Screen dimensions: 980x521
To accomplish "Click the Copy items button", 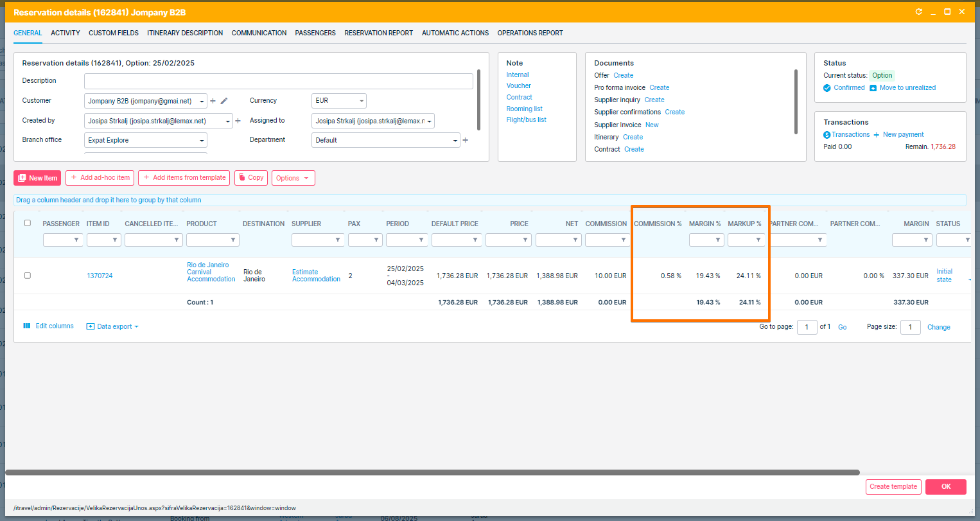I will click(x=250, y=178).
